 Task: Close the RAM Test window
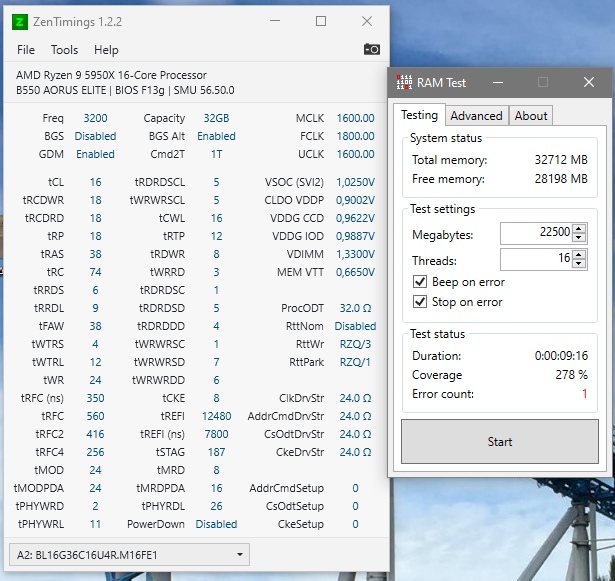pos(589,82)
